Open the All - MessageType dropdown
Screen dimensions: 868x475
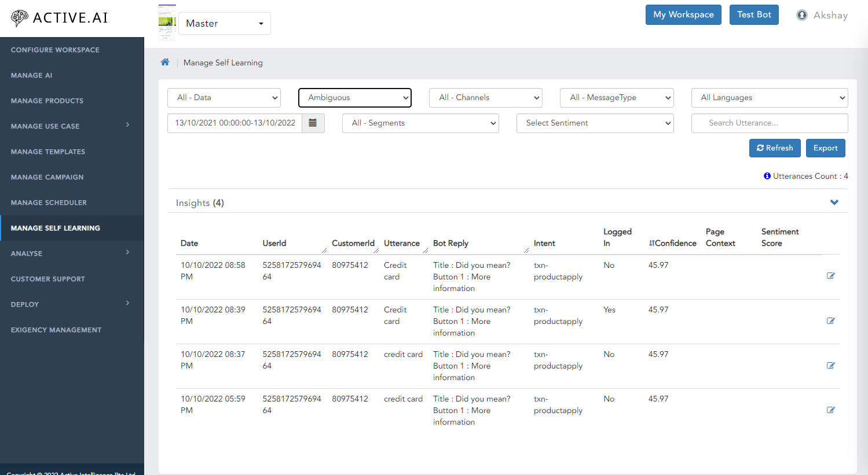[617, 98]
